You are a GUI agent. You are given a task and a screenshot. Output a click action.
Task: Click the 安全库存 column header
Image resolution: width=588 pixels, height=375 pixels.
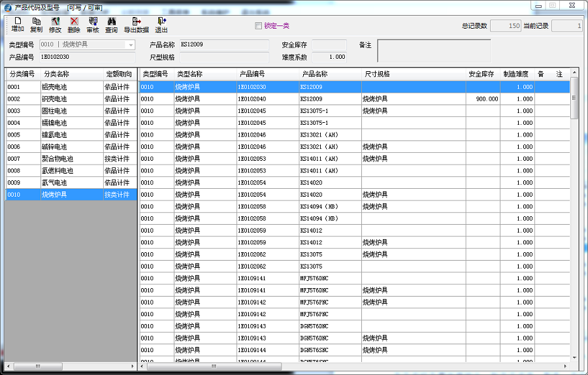coord(482,74)
